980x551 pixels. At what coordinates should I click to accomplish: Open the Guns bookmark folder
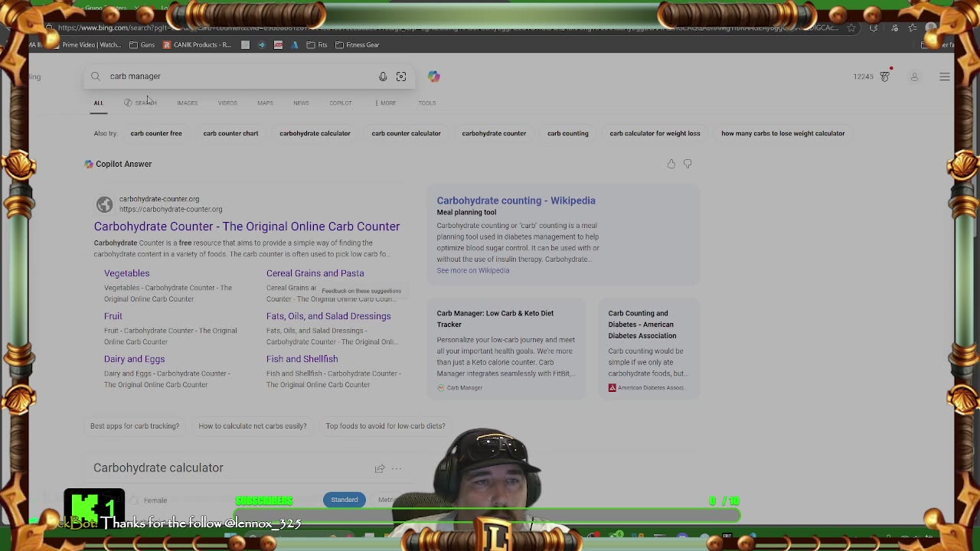[142, 44]
